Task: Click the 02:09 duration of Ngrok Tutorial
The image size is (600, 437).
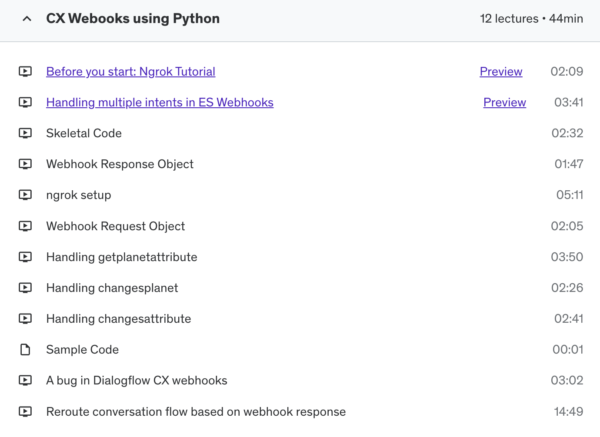Action: pyautogui.click(x=567, y=72)
